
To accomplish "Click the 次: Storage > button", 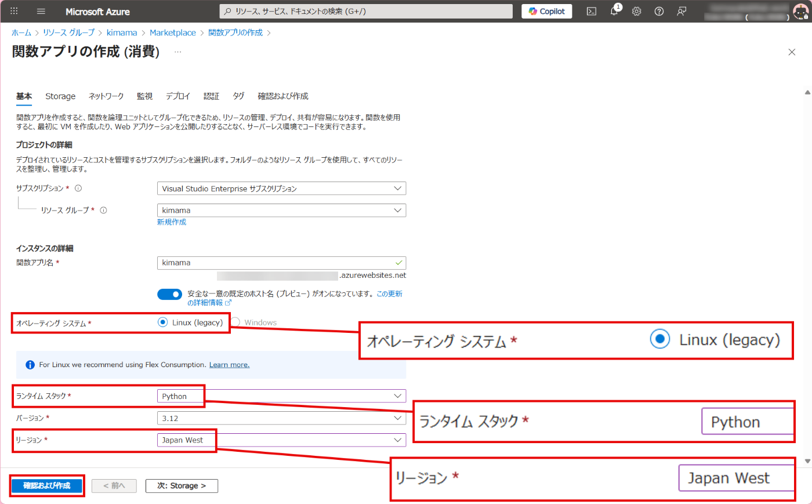I will coord(182,485).
